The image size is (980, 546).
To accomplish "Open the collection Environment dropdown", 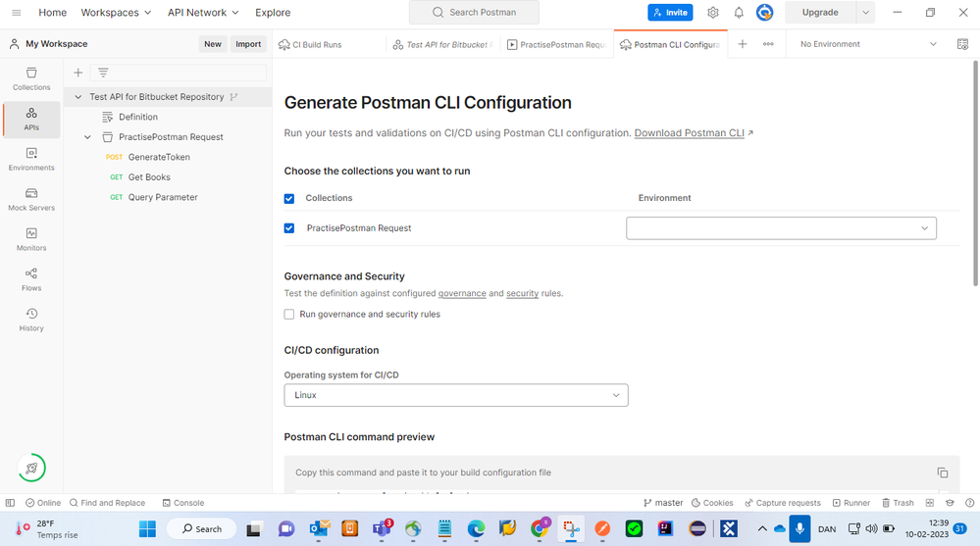I will point(781,228).
